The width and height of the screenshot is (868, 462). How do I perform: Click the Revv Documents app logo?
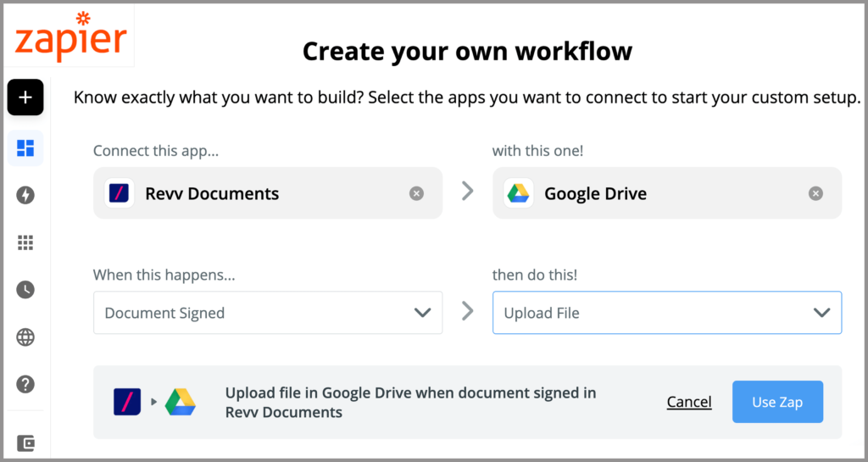click(x=120, y=193)
